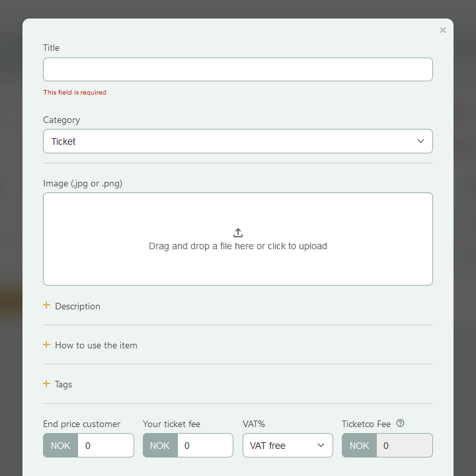
Task: Click the Category dropdown chevron arrow
Action: [x=420, y=141]
